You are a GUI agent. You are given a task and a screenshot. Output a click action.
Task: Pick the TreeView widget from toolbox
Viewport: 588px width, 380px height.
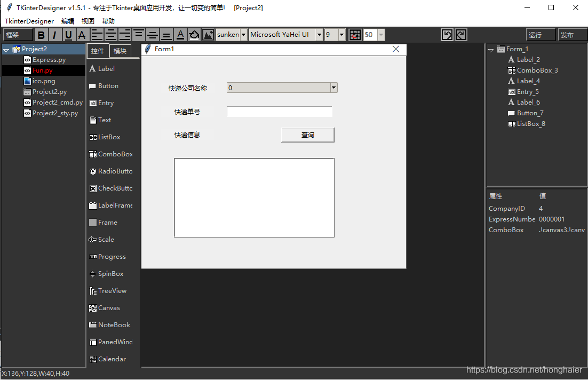click(x=108, y=291)
